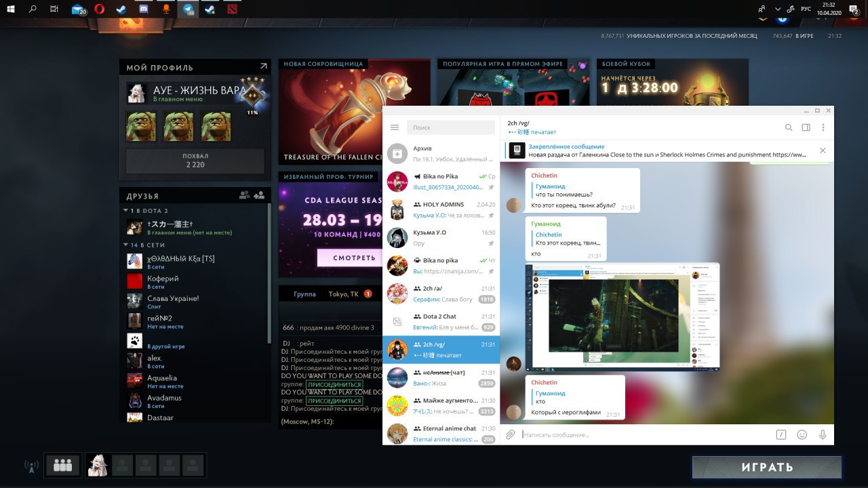Image resolution: width=868 pixels, height=488 pixels.
Task: Switch to the Группа chat tab
Action: click(304, 294)
